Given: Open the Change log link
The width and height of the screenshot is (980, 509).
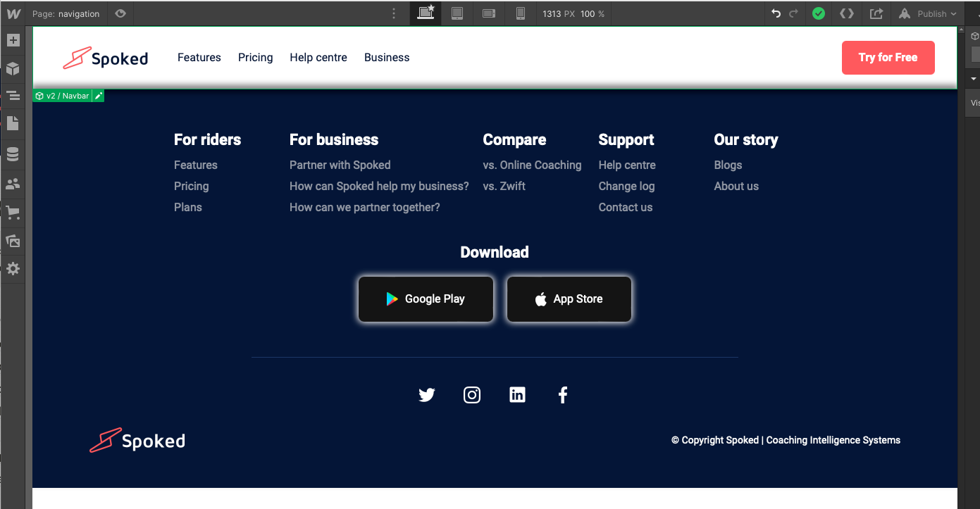Looking at the screenshot, I should pos(627,186).
